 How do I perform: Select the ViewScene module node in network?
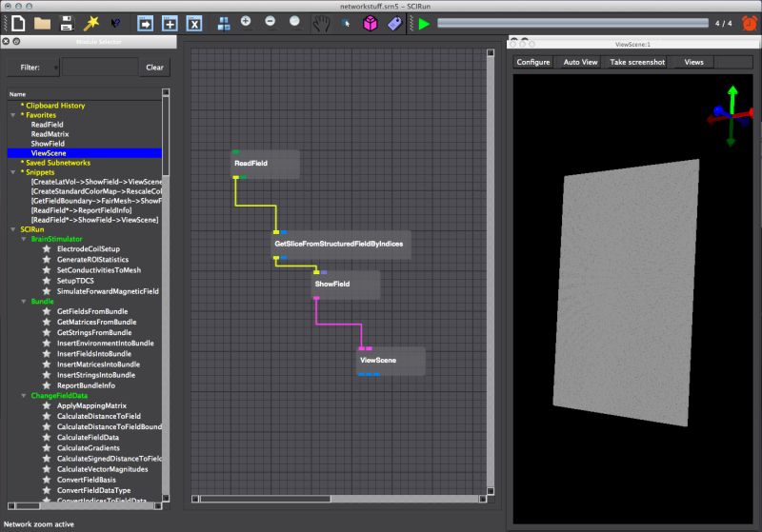pyautogui.click(x=391, y=361)
